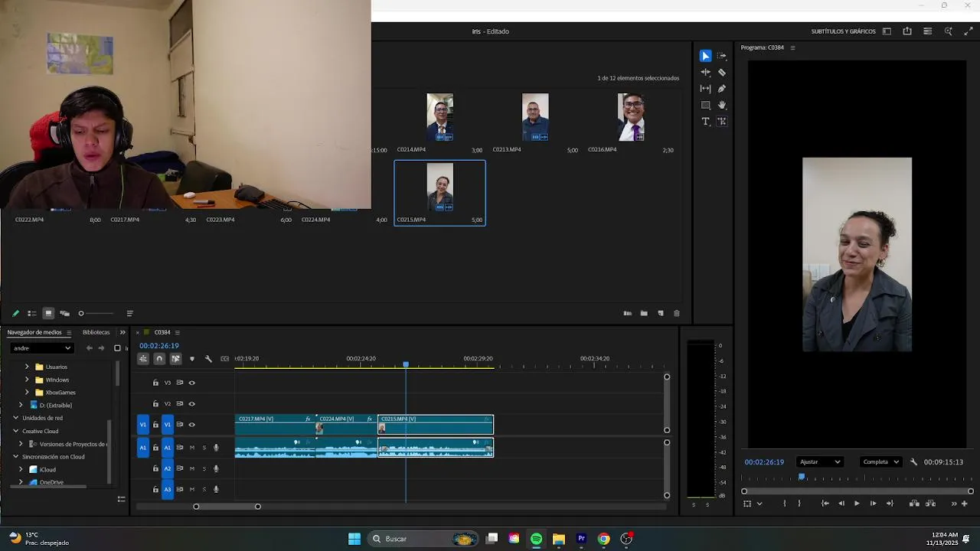Image resolution: width=980 pixels, height=551 pixels.
Task: Toggle V2 track output eye
Action: 191,403
